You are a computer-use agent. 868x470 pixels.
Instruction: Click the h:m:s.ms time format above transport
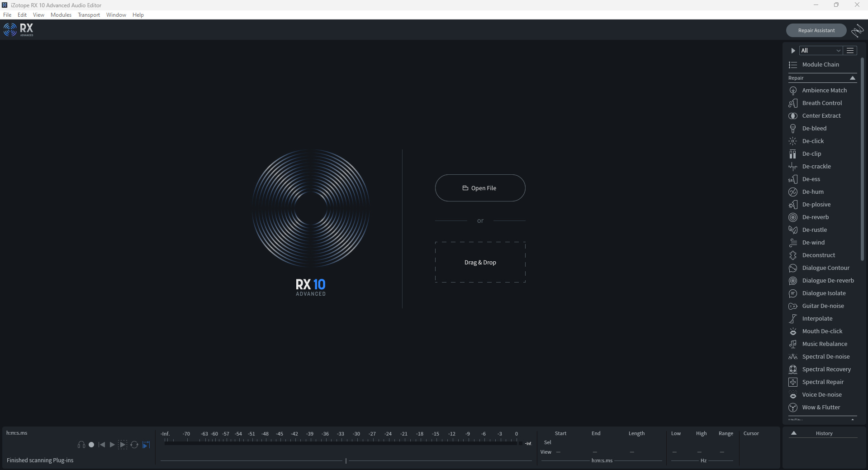(x=17, y=433)
